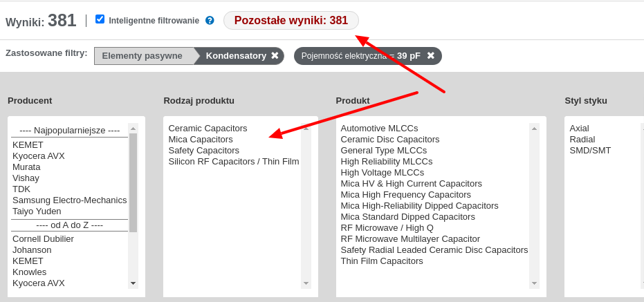644x302 pixels.
Task: Click the Elementy pasywne breadcrumb filter
Action: pyautogui.click(x=142, y=56)
